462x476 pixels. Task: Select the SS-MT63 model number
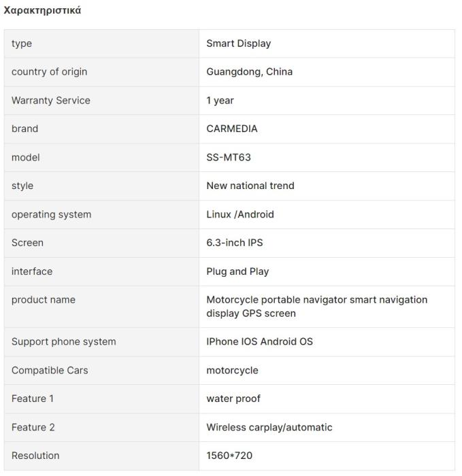[x=228, y=158]
